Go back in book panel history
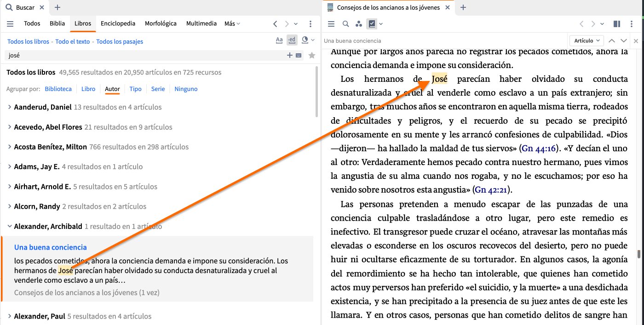Viewport: 644px width, 325px height. pos(581,24)
